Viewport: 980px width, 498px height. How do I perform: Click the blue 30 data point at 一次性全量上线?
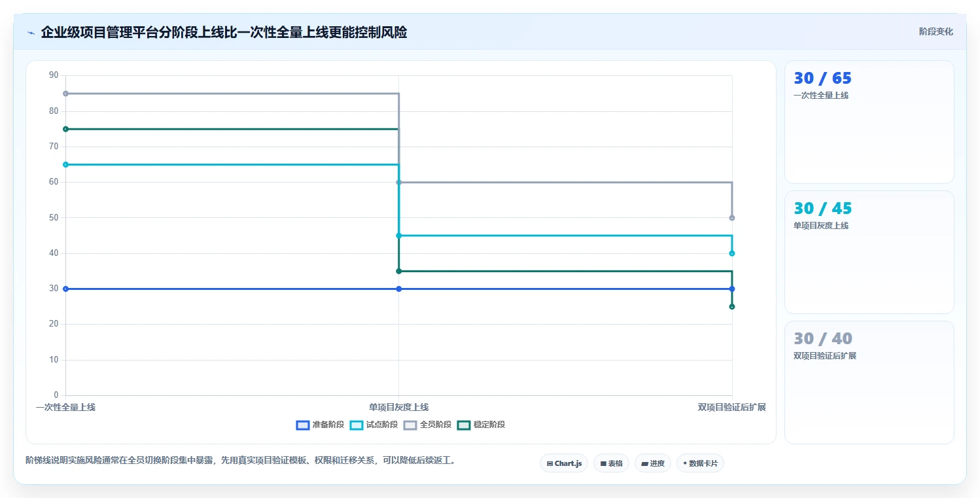tap(65, 289)
